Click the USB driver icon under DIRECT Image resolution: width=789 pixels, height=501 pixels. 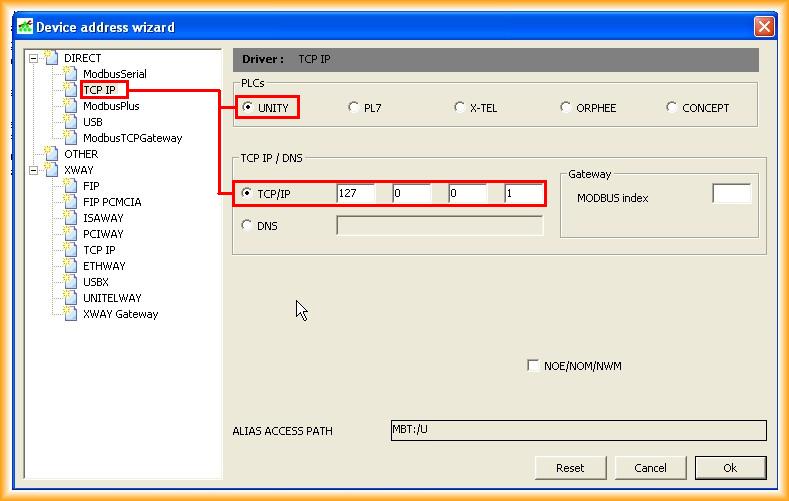coord(69,122)
